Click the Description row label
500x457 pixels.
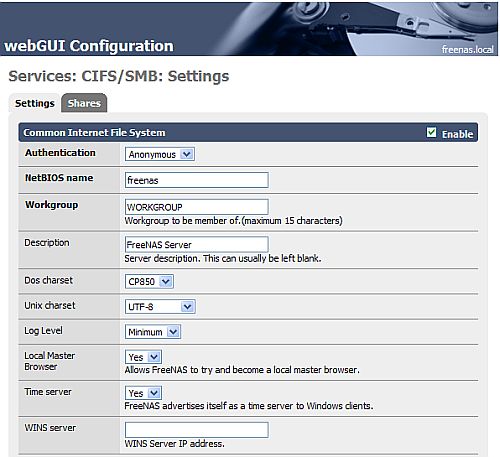[x=47, y=243]
